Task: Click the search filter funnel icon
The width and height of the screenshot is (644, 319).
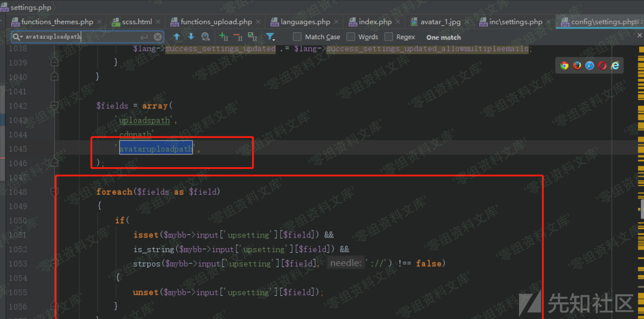Action: coord(270,37)
